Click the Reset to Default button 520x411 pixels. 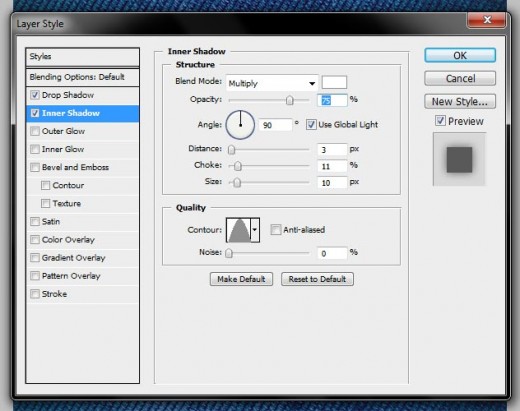pos(317,279)
